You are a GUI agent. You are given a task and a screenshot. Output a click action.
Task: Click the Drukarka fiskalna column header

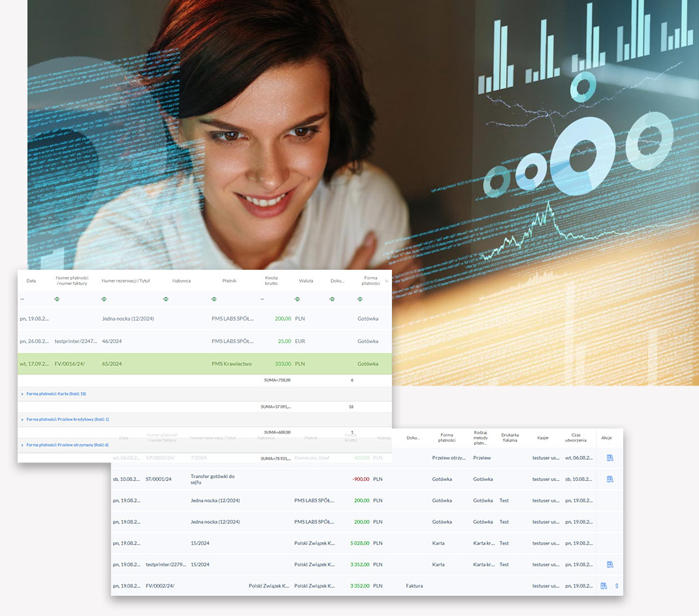click(510, 438)
